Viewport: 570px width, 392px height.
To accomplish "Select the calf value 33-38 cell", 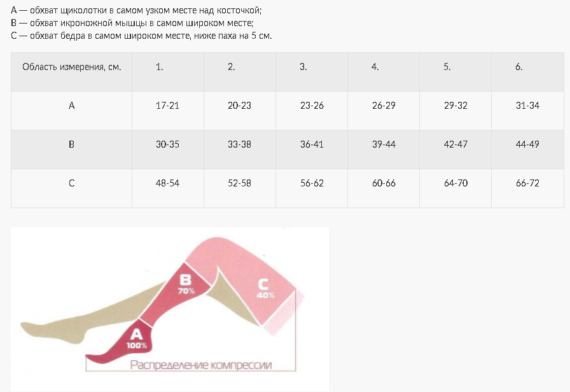I will pos(239,144).
